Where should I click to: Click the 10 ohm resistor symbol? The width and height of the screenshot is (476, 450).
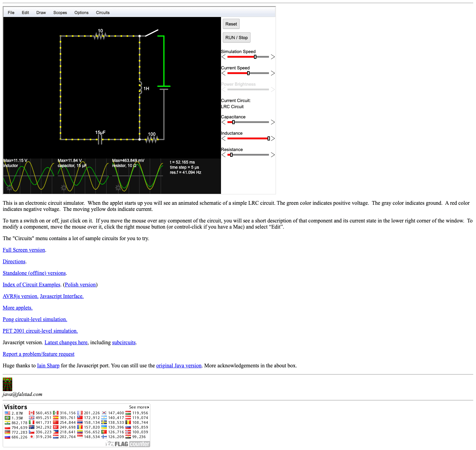tap(100, 36)
